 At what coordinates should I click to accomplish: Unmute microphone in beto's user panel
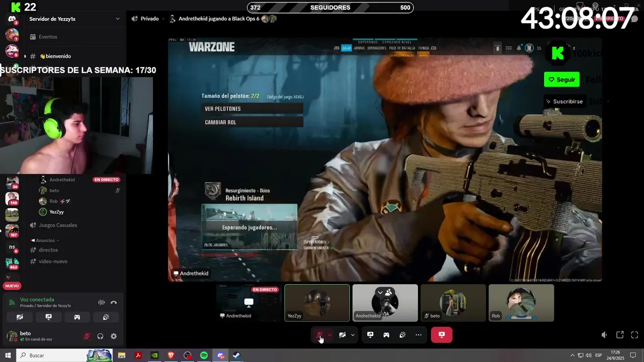click(87, 336)
